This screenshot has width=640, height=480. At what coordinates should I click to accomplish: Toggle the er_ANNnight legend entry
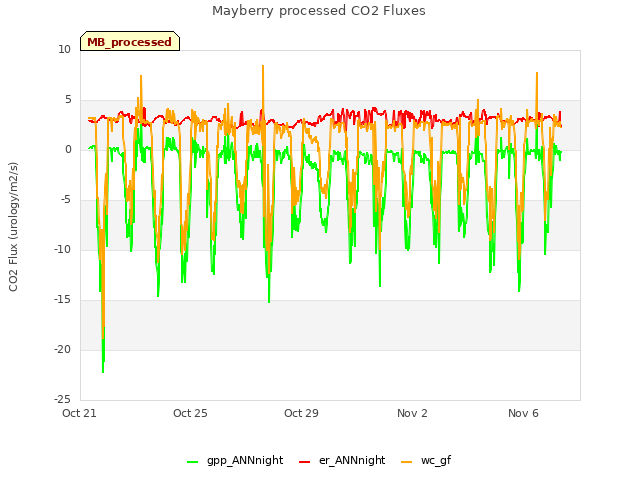click(x=342, y=460)
